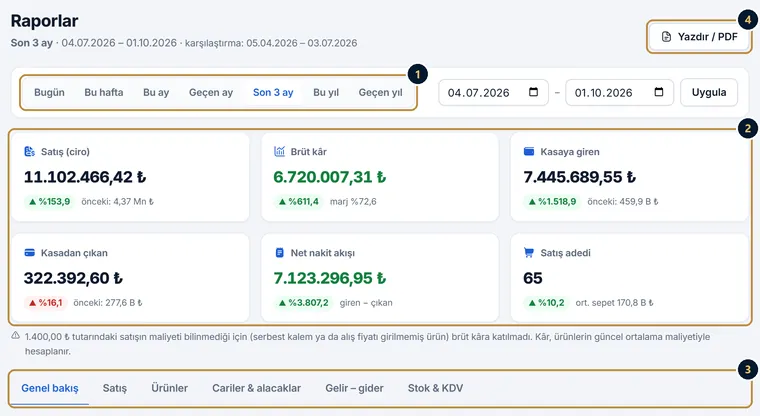
Task: Click the cash-out value 322.392,60 ₺
Action: pos(73,278)
